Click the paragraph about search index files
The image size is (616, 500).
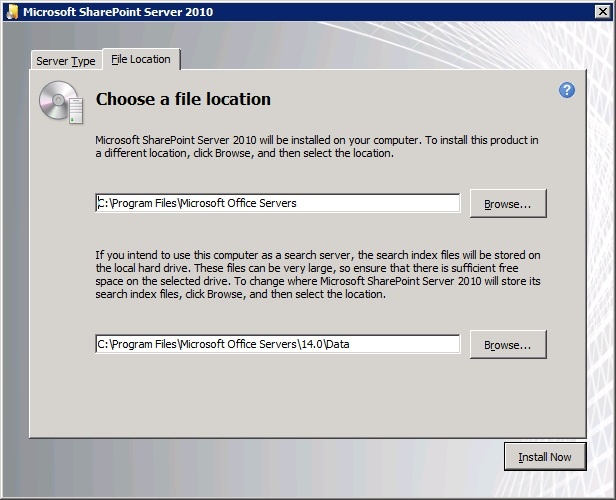pyautogui.click(x=316, y=274)
